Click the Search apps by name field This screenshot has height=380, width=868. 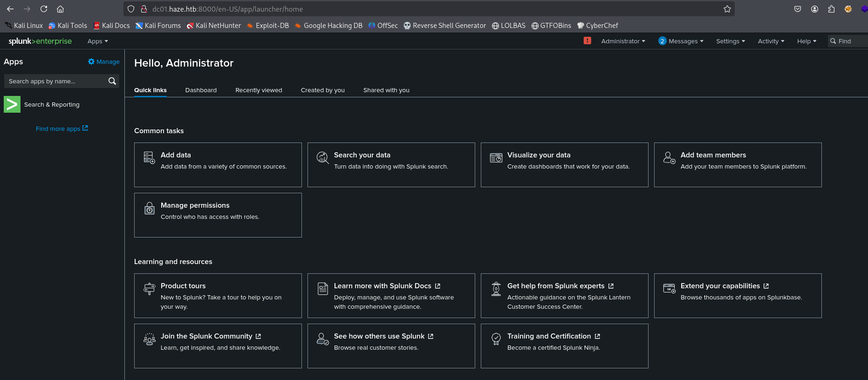pyautogui.click(x=56, y=81)
